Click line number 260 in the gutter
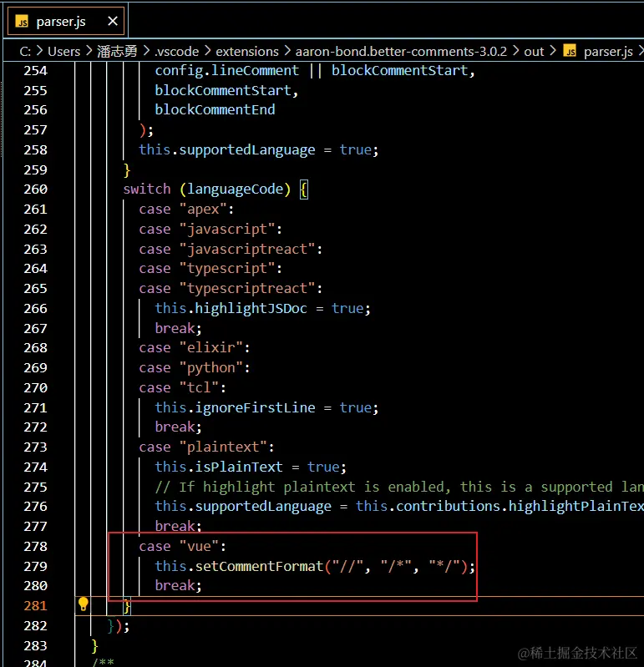644x667 pixels. 35,189
